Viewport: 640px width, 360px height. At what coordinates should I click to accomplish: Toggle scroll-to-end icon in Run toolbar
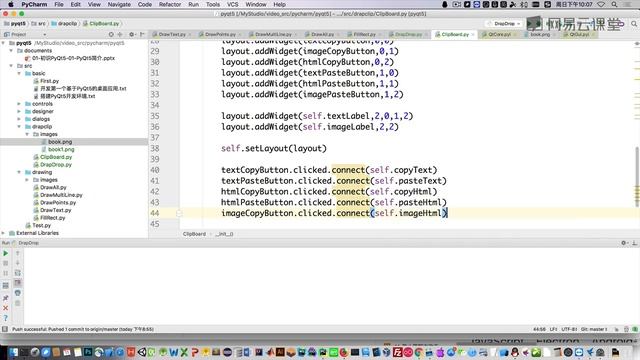click(18, 282)
